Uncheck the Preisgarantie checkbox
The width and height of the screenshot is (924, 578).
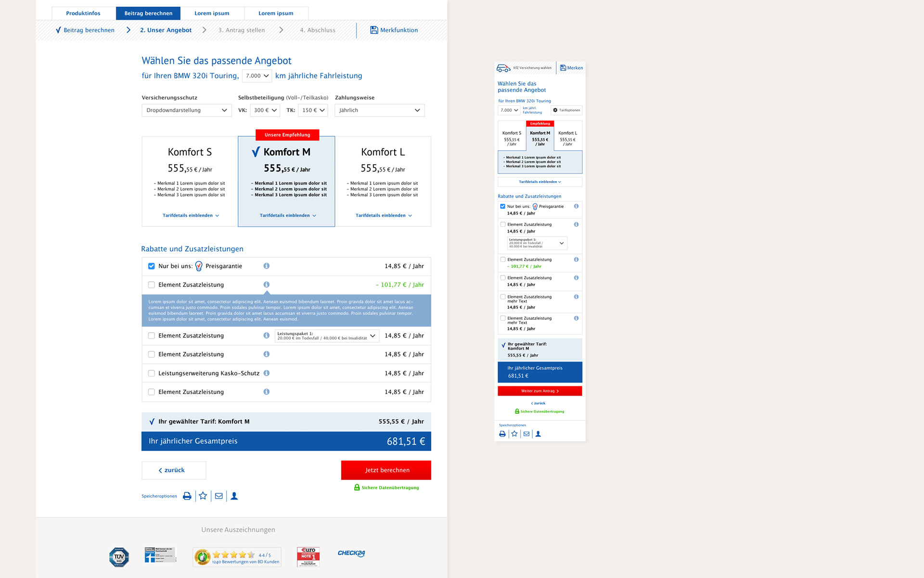[x=151, y=266]
